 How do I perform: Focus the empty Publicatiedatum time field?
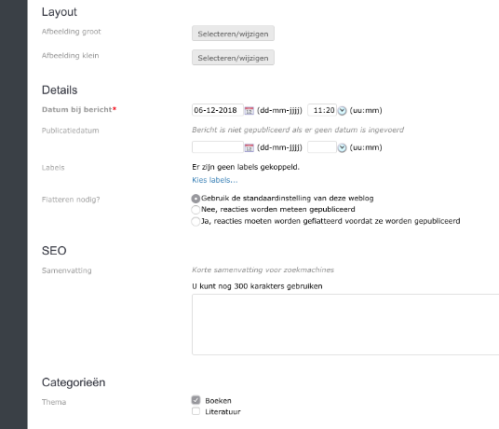coord(322,147)
